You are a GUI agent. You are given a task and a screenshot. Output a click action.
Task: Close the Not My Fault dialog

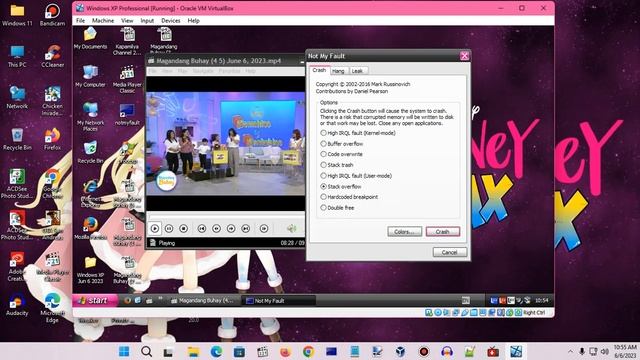(x=464, y=56)
